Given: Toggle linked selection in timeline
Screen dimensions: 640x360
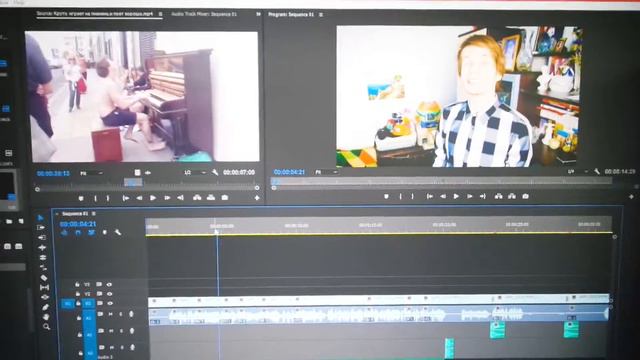Looking at the screenshot, I should pyautogui.click(x=91, y=232).
